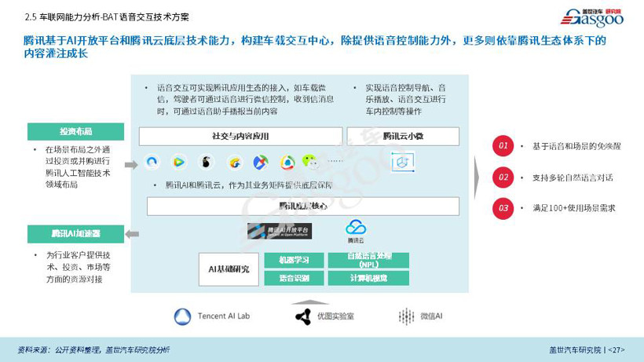Image resolution: width=644 pixels, height=362 pixels.
Task: Click the green 计算机视觉 block
Action: click(x=368, y=278)
